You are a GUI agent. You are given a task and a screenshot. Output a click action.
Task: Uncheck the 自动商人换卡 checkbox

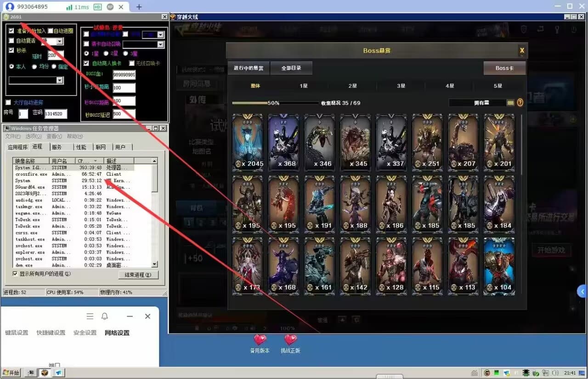point(86,63)
